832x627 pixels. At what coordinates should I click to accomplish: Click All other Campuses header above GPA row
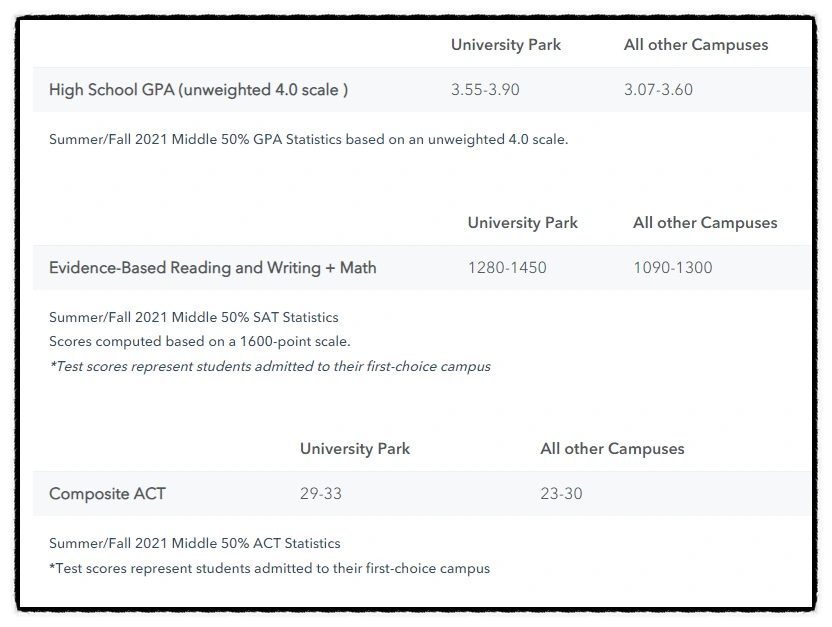(x=695, y=44)
